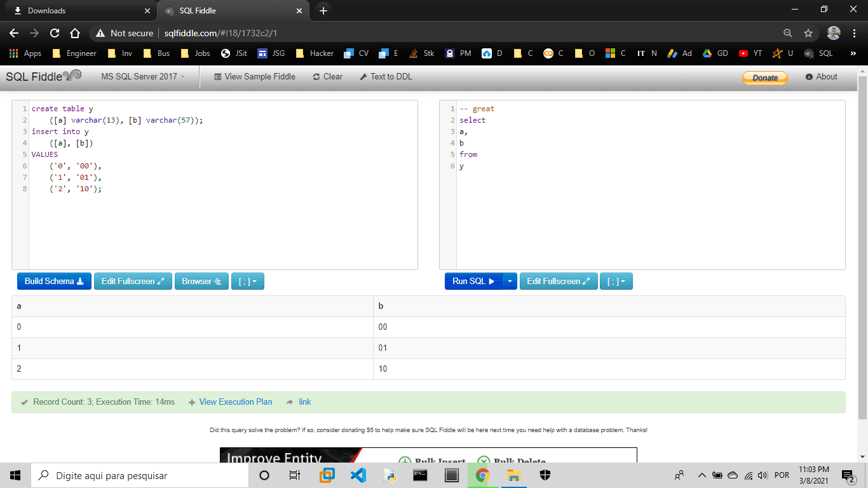The image size is (868, 488).
Task: Click the browser home icon
Action: 75,33
